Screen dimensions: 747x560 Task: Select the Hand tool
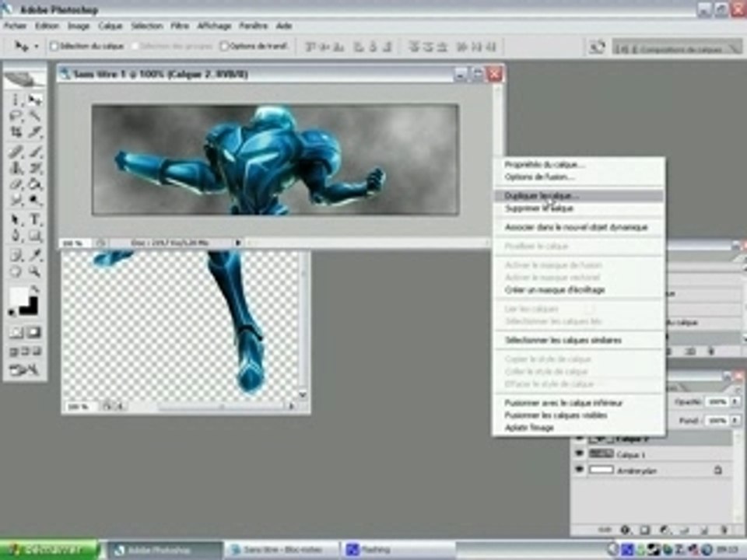(x=16, y=272)
